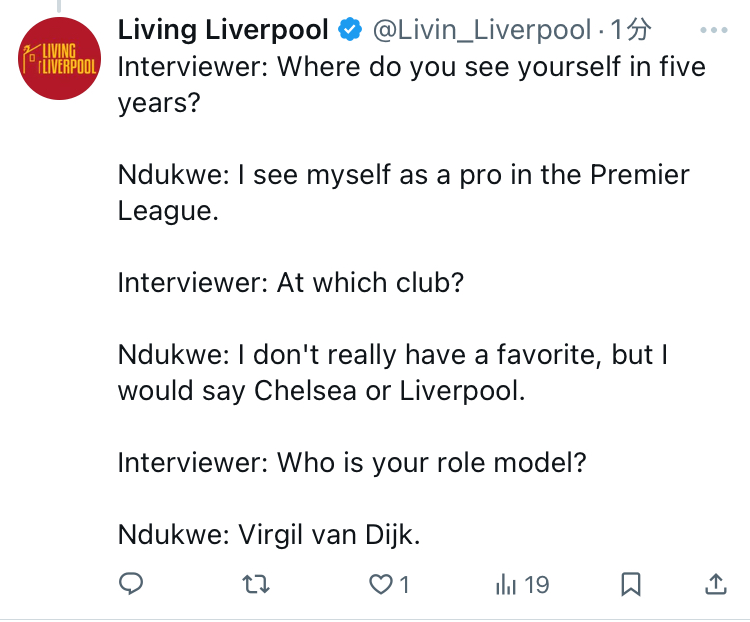The image size is (750, 622).
Task: Like the tweet with the heart icon
Action: pos(381,584)
